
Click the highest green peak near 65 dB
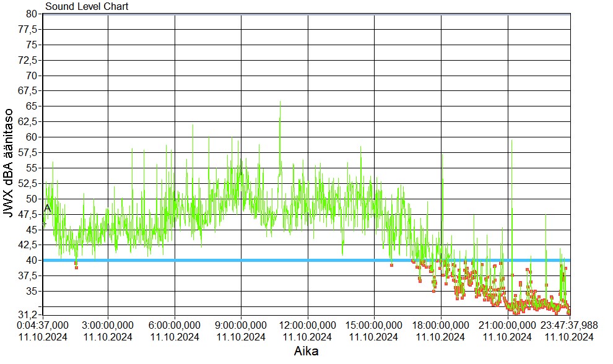tap(280, 103)
